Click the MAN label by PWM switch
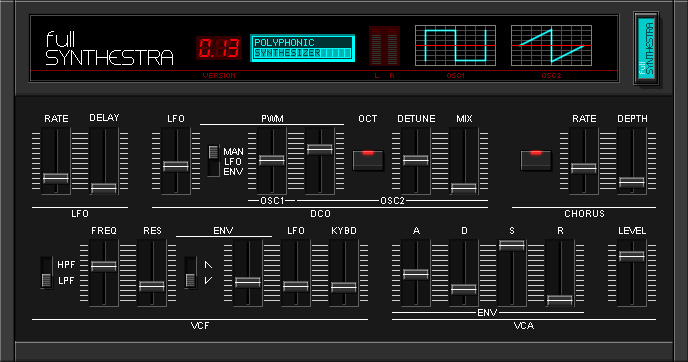The height and width of the screenshot is (362, 688). 233,152
